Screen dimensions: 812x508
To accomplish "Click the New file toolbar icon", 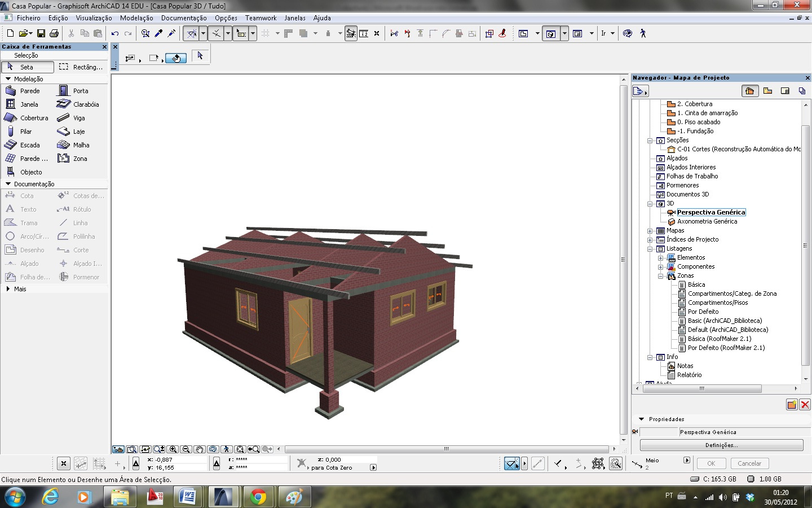I will point(10,33).
